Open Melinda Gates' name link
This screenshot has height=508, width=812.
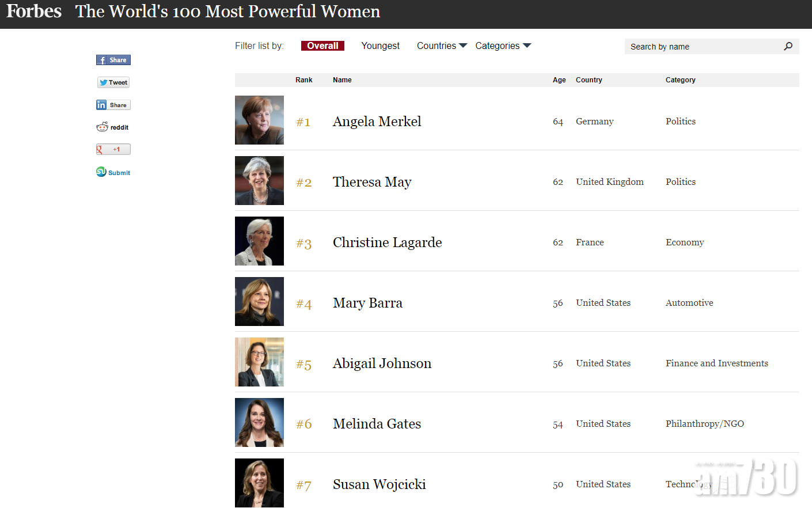pos(377,424)
